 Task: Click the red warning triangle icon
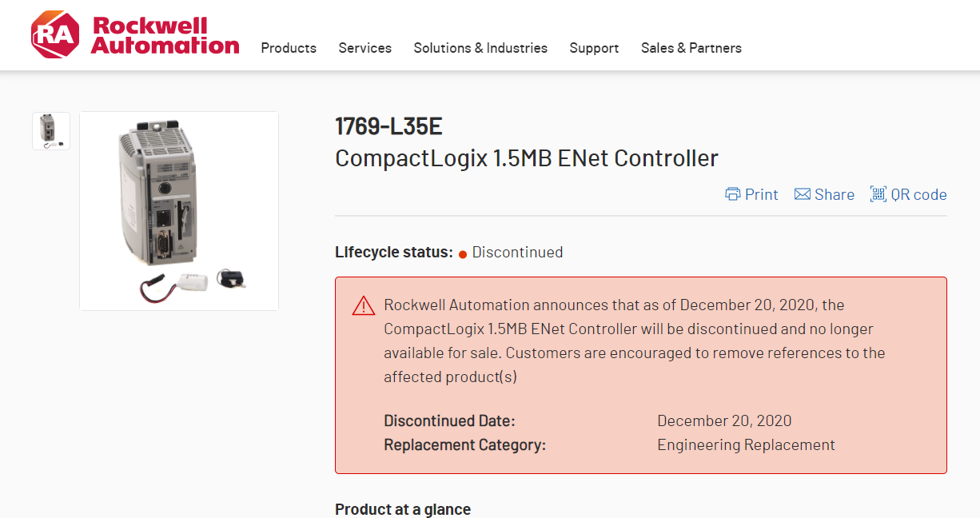pyautogui.click(x=364, y=305)
